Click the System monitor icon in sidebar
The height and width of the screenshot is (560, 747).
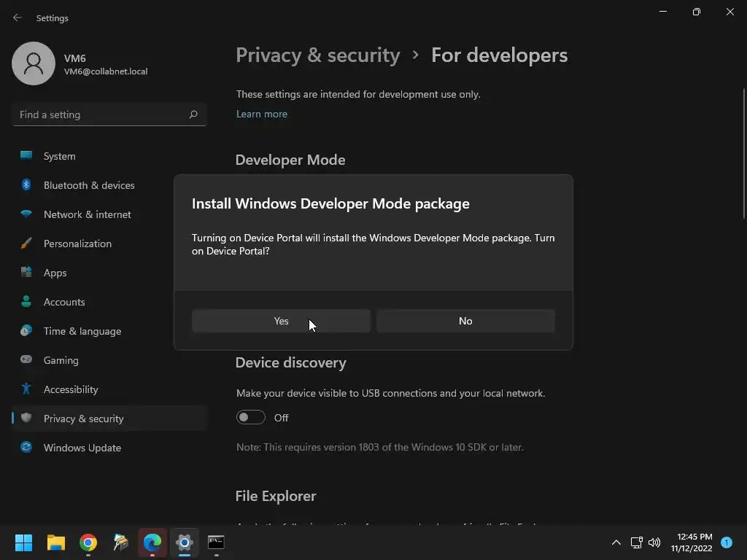point(26,155)
